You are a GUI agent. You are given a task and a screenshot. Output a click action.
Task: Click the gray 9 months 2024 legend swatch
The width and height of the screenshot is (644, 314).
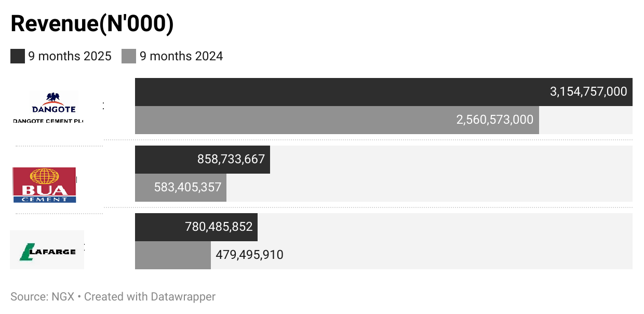tap(129, 56)
